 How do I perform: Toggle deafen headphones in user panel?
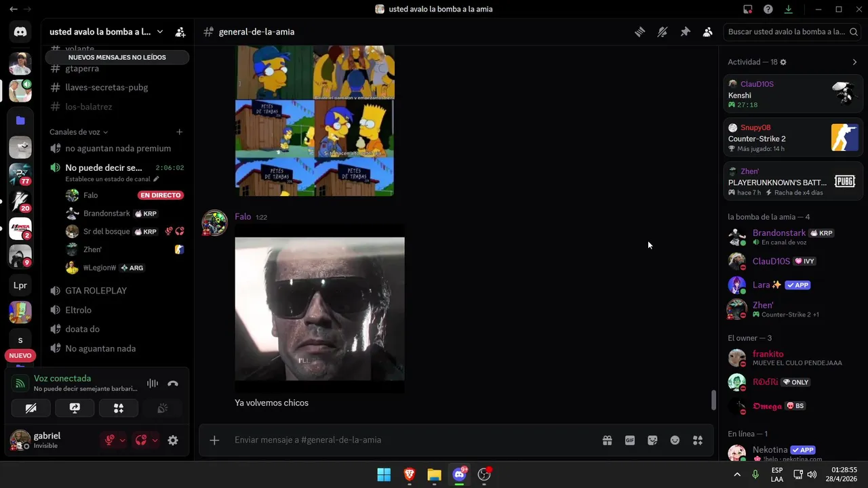coord(141,441)
